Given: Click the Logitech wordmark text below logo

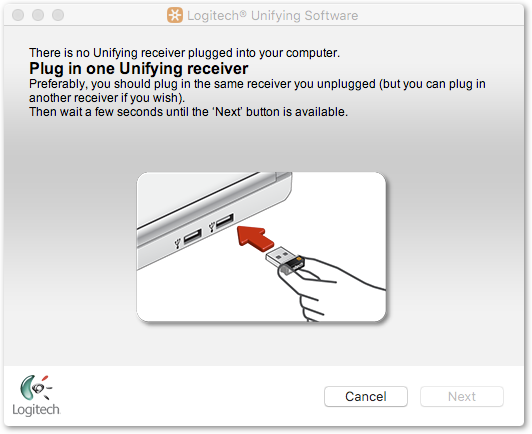Looking at the screenshot, I should pyautogui.click(x=36, y=410).
